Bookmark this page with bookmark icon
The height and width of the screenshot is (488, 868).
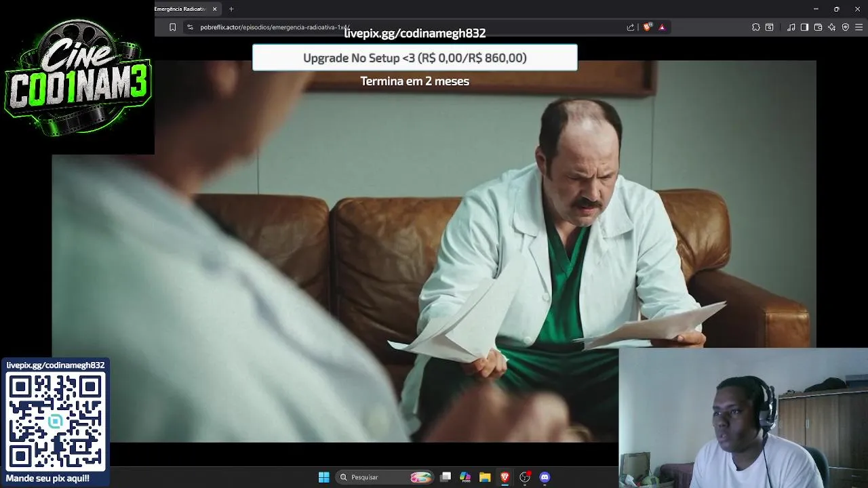tap(172, 27)
